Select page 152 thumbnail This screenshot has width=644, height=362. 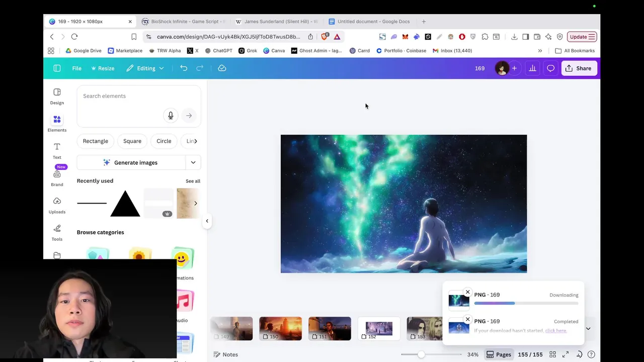[x=379, y=329]
